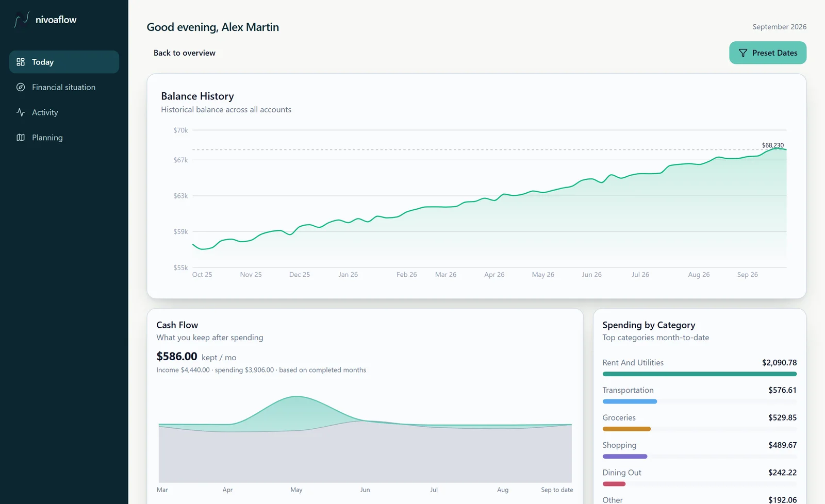
Task: Click Back to overview
Action: coord(185,53)
